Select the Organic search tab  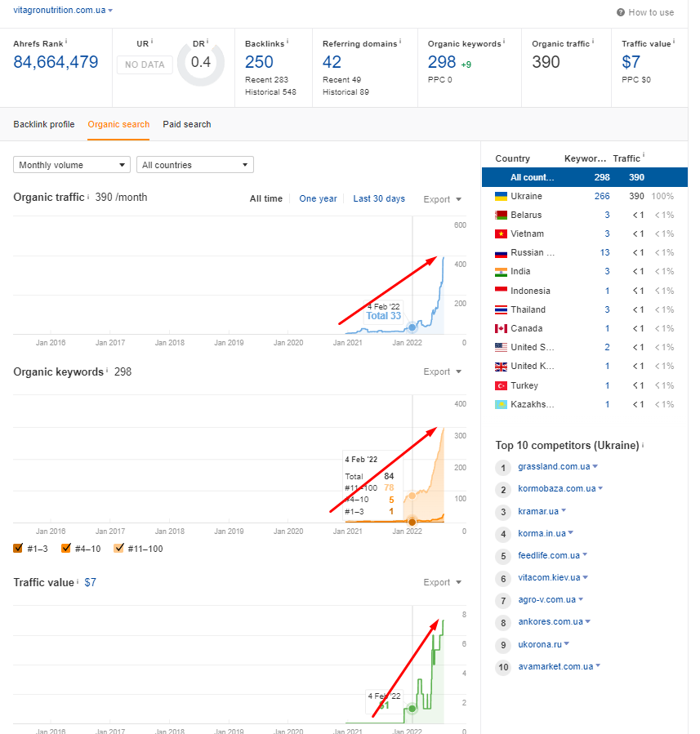(118, 125)
